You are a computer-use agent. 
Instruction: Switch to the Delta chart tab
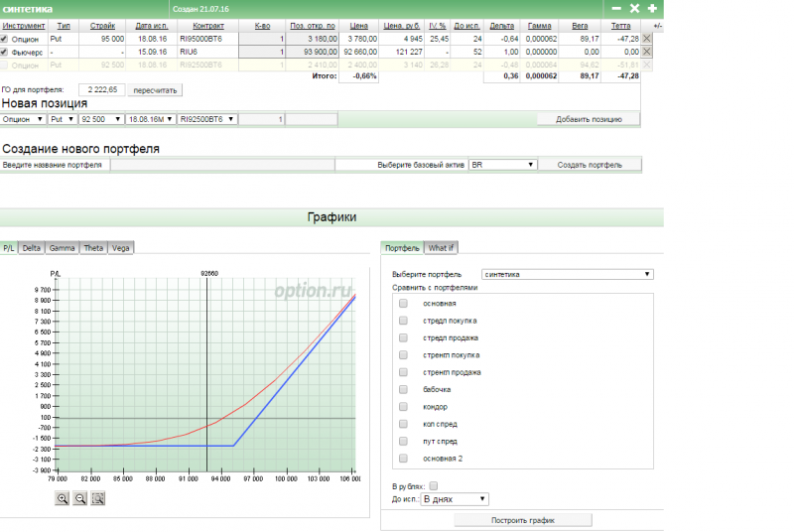32,247
